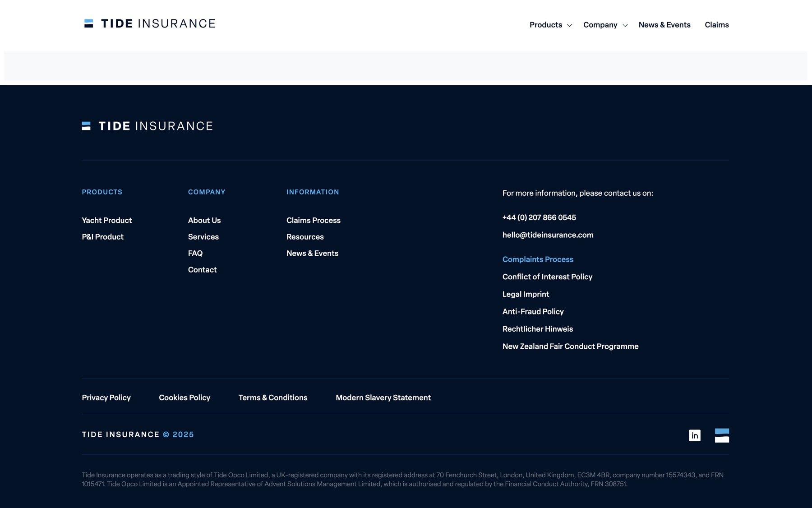This screenshot has height=508, width=812.
Task: Open Terms & Conditions
Action: pyautogui.click(x=273, y=397)
